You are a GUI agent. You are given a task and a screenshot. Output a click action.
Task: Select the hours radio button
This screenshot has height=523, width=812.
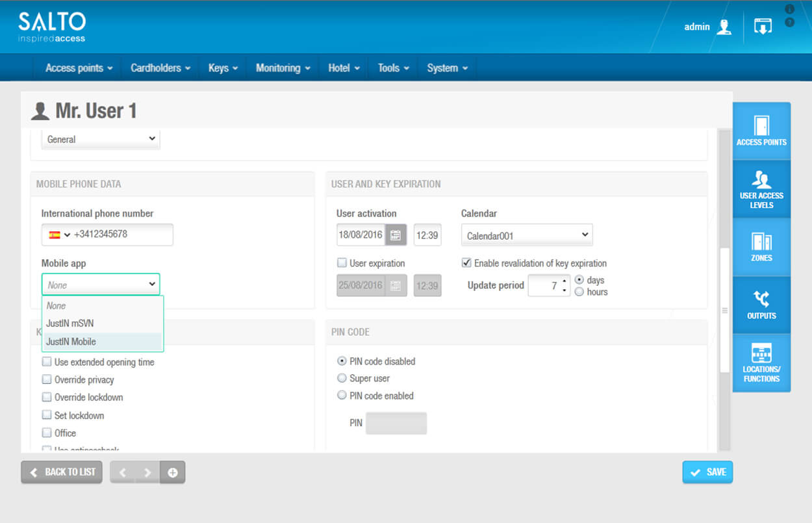579,292
